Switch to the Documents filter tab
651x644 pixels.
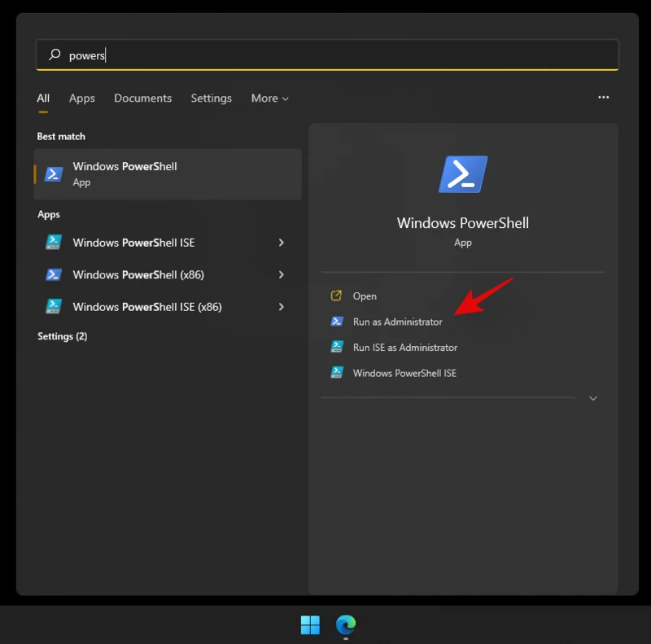pos(142,98)
